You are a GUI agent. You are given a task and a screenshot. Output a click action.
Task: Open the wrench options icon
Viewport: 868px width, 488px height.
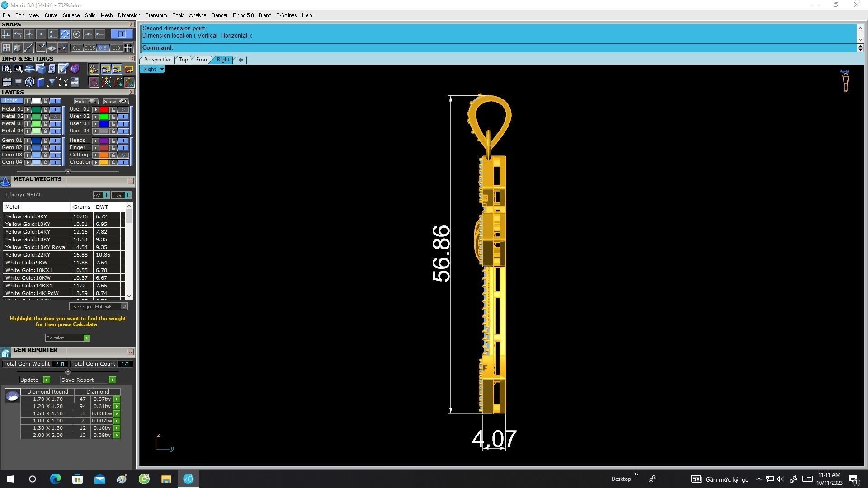point(18,69)
